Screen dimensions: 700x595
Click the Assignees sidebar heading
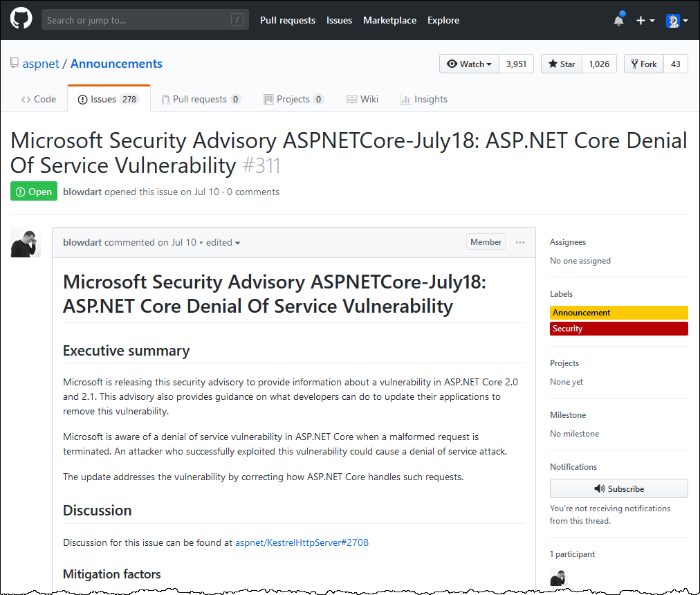568,242
